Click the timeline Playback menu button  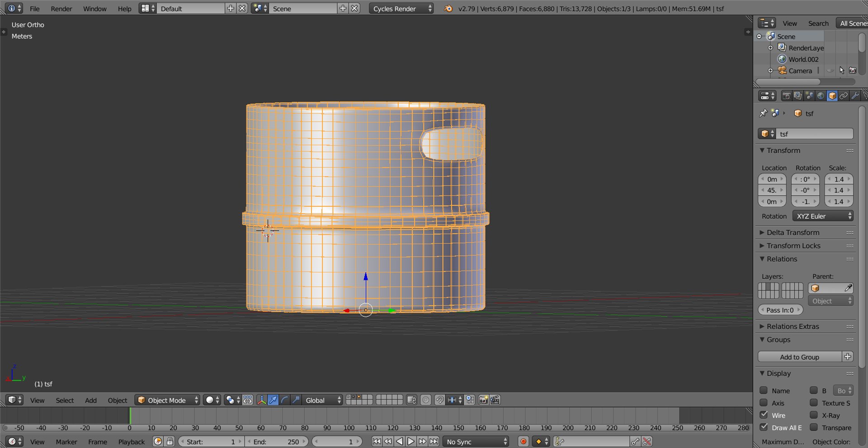point(132,442)
